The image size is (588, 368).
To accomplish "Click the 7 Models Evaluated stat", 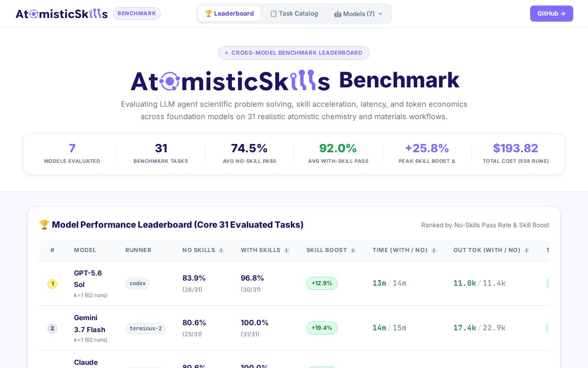I will point(72,154).
